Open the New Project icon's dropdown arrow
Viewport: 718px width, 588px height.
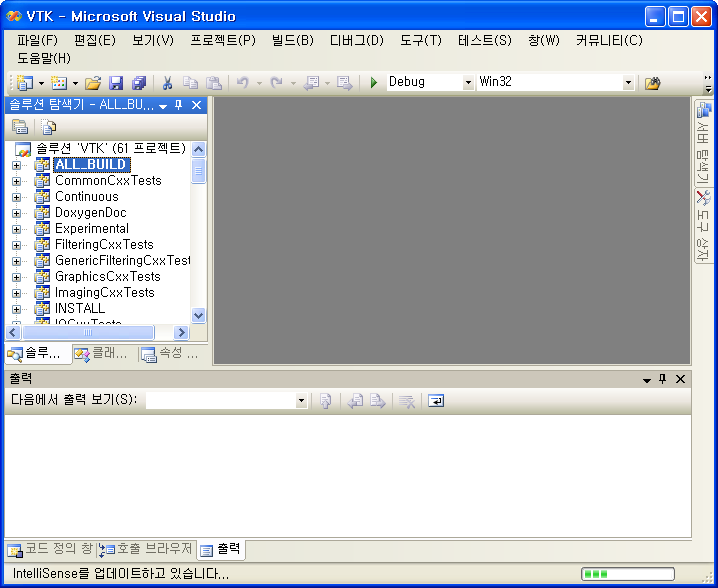pyautogui.click(x=41, y=83)
